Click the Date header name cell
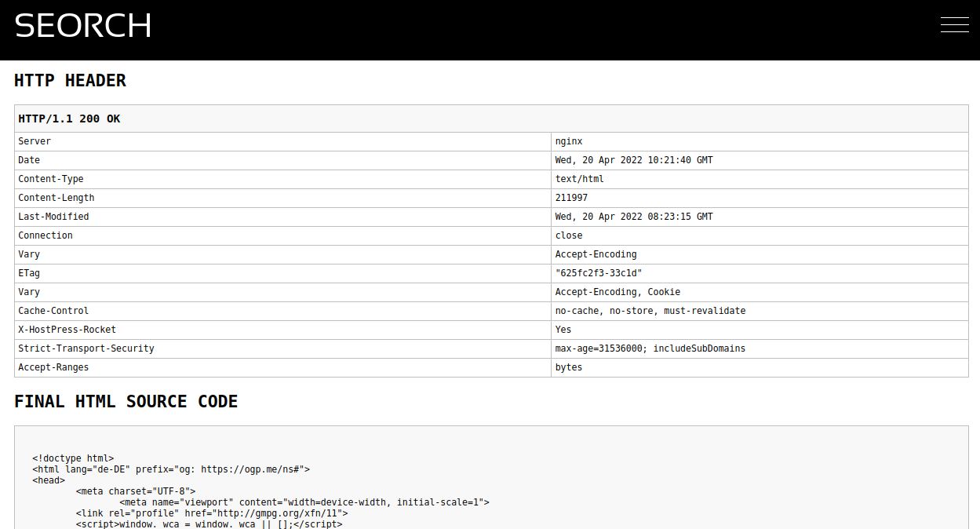 pos(283,161)
